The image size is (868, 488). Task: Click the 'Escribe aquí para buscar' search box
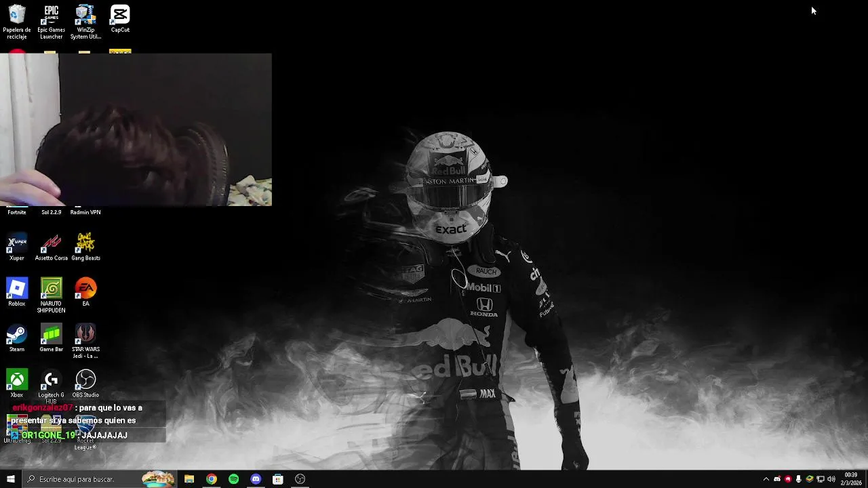pos(99,479)
